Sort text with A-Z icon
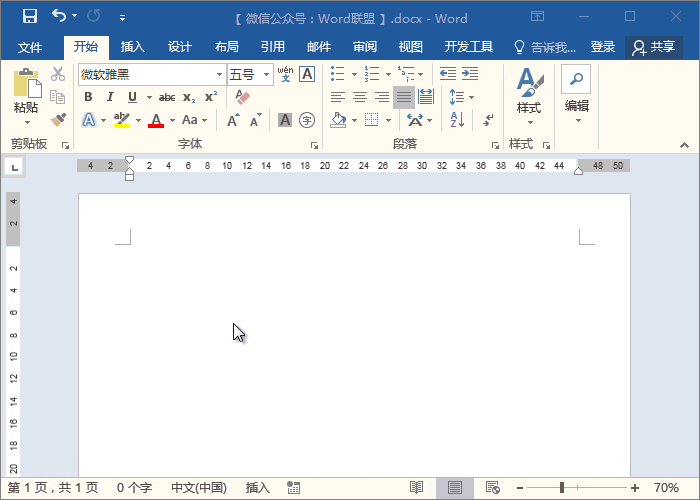 pos(457,120)
